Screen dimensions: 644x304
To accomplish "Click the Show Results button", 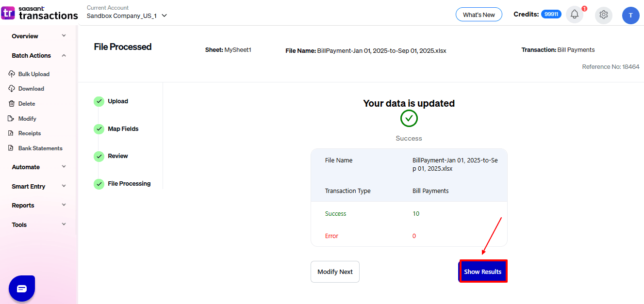I will 483,272.
